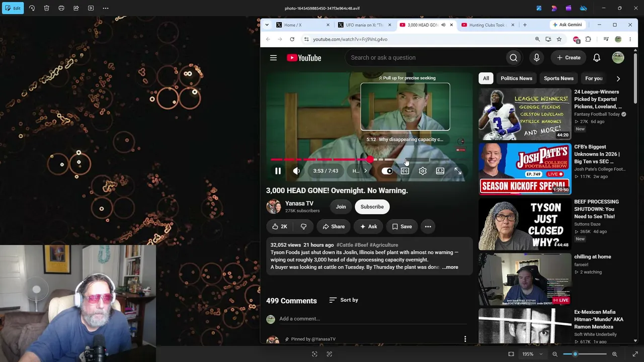The height and width of the screenshot is (362, 644).
Task: Open the YouTube account avatar menu
Action: pyautogui.click(x=618, y=58)
